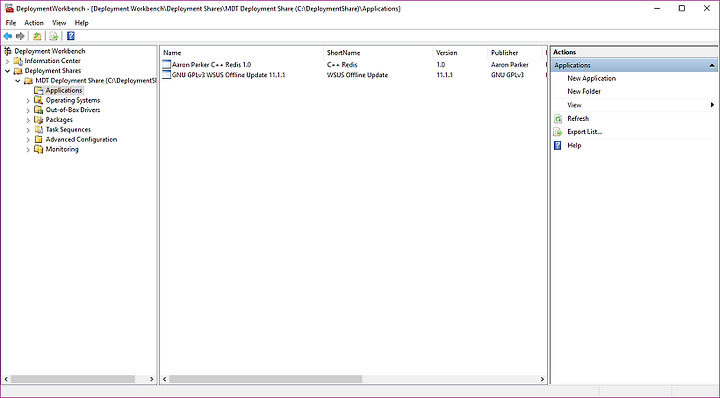Sort by the Publisher column header
Image resolution: width=720 pixels, height=398 pixels.
pos(515,53)
